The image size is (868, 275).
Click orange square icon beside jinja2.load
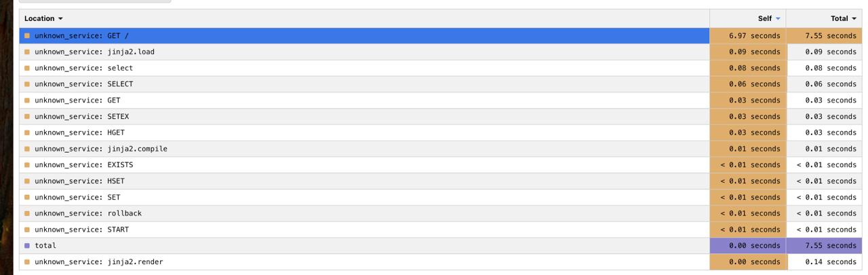pos(27,52)
